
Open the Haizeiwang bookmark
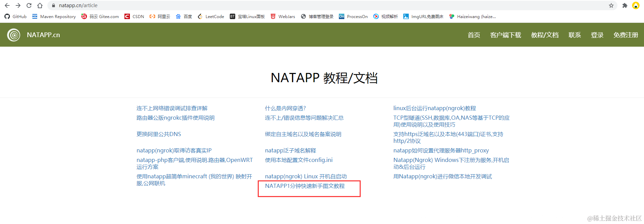[x=473, y=16]
